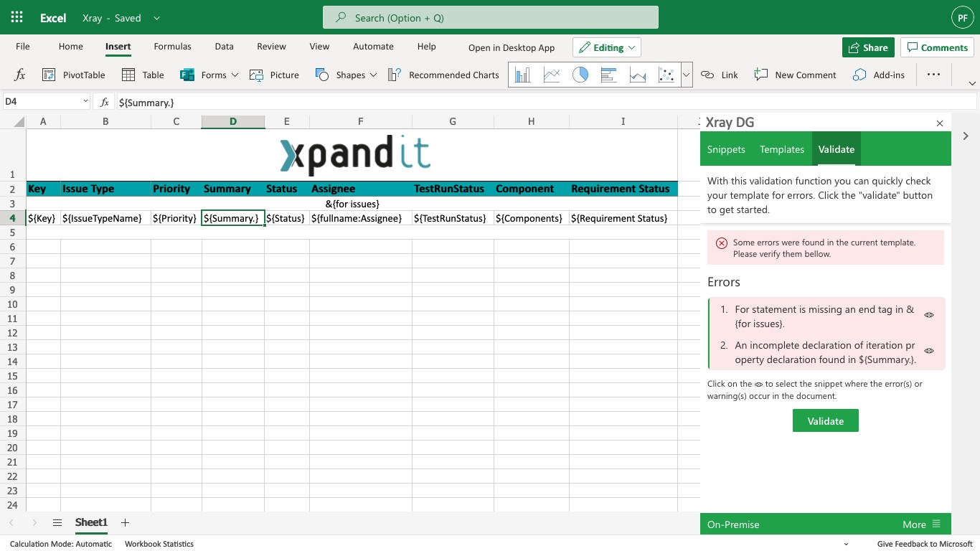
Task: Select the ${fullname:Assignee} cell
Action: (x=361, y=218)
